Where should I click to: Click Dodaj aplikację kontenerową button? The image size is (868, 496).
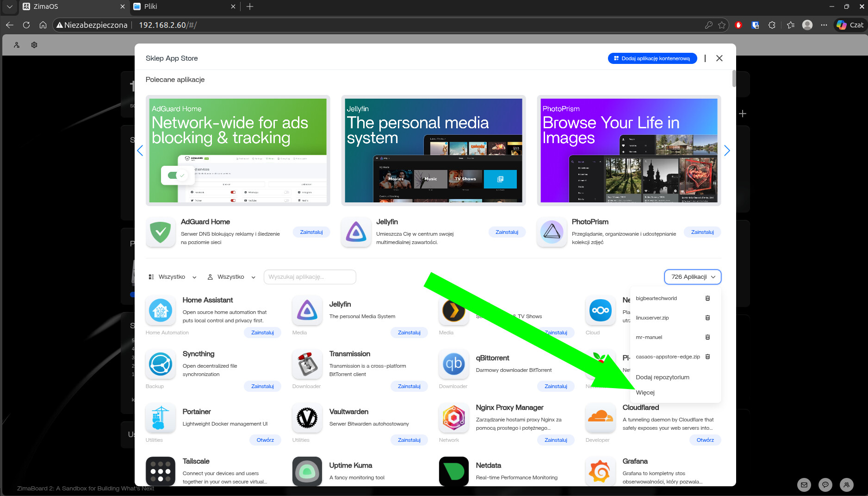tap(652, 58)
